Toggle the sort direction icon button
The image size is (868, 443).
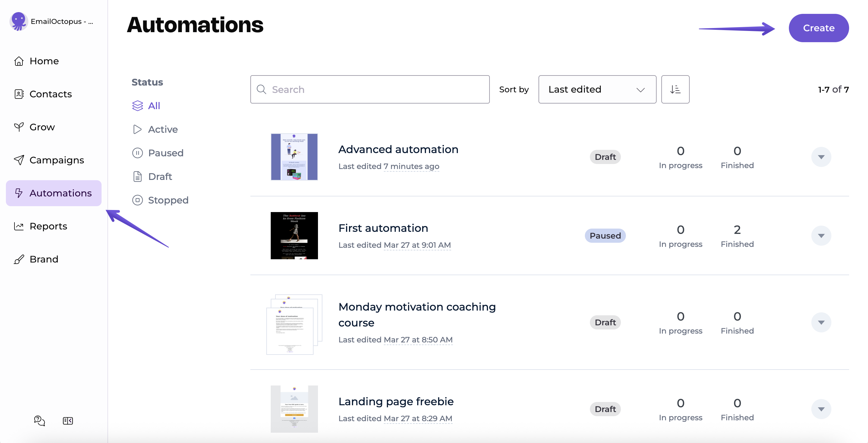pos(675,89)
